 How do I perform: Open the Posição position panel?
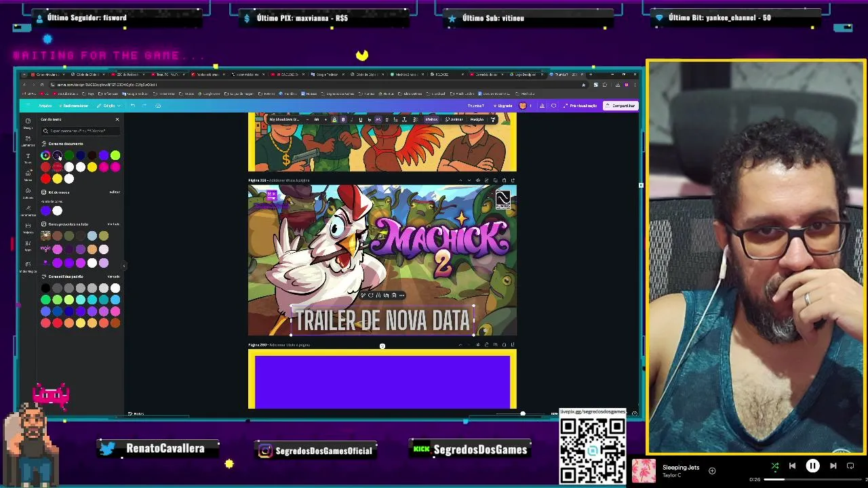pos(477,119)
